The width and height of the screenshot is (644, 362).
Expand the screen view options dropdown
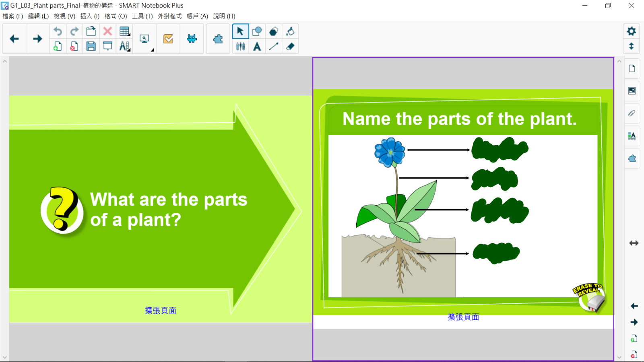pyautogui.click(x=145, y=39)
